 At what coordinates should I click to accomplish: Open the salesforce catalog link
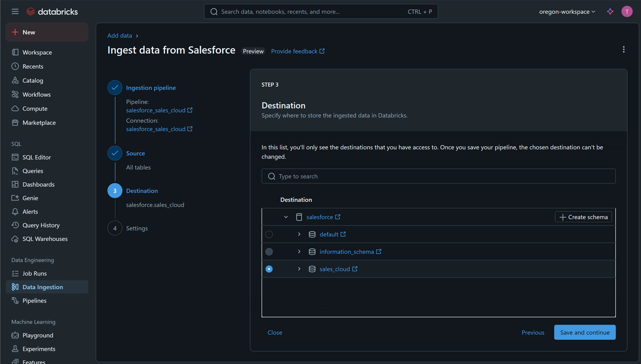[x=323, y=217]
